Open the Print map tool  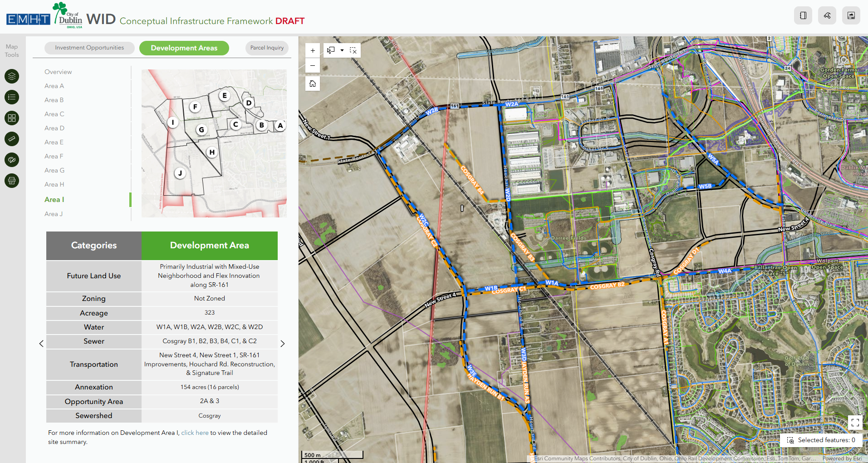pyautogui.click(x=12, y=181)
